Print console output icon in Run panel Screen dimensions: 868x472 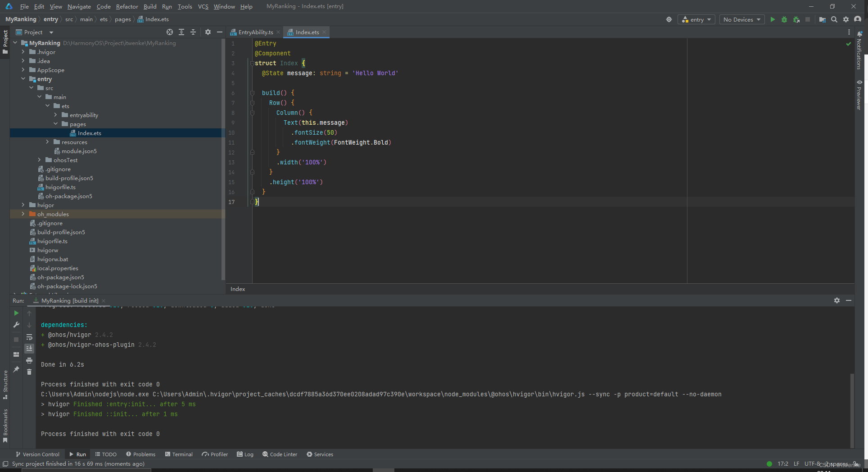coord(29,360)
